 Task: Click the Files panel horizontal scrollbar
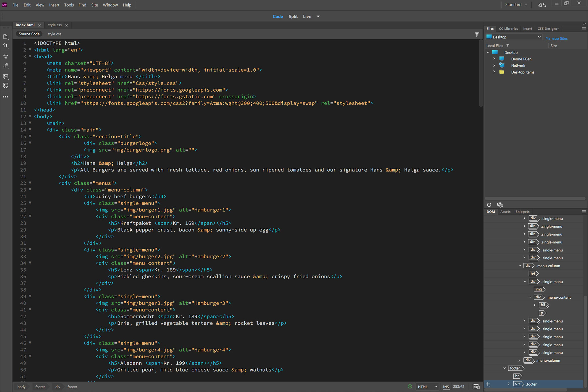tap(535, 198)
